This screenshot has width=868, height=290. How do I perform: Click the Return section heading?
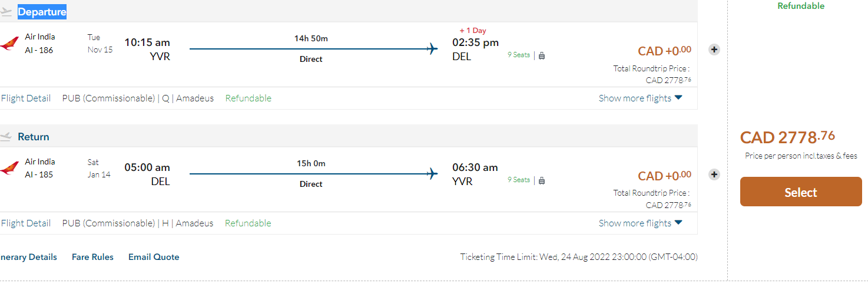tap(34, 137)
